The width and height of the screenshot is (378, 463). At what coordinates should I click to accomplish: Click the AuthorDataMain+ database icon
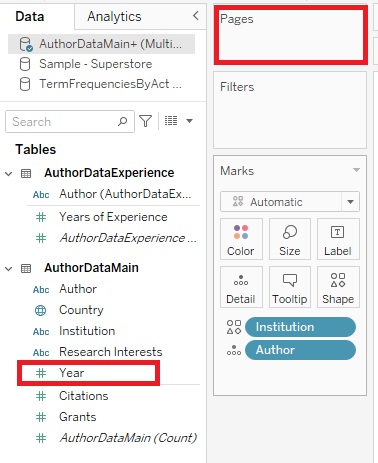pyautogui.click(x=26, y=44)
